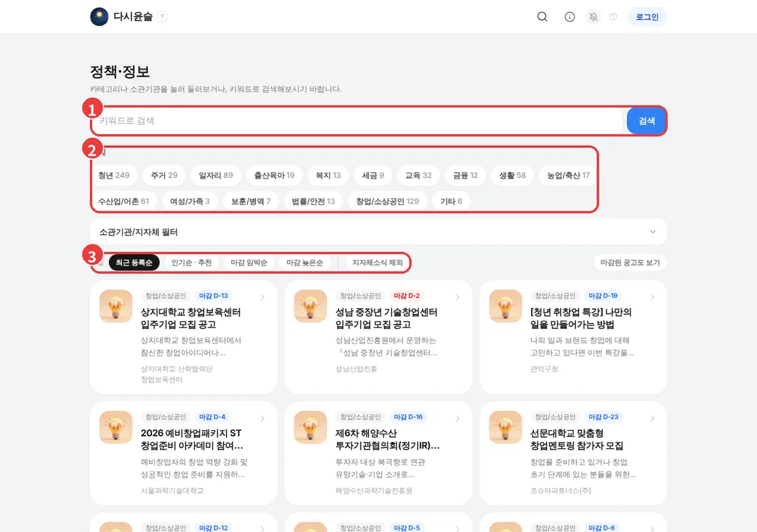Filter by 복지 13 category
Viewport: 757px width, 532px height.
click(x=328, y=175)
